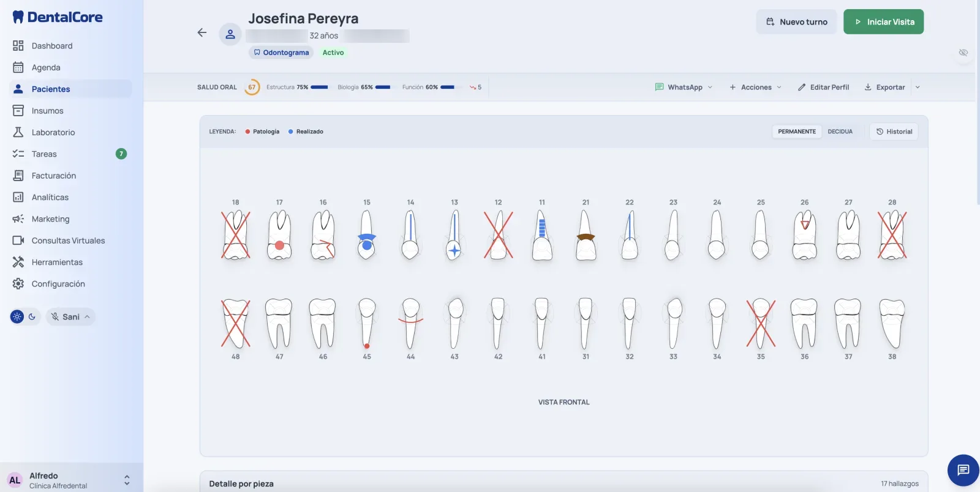Open Pacientes in the sidebar

tap(70, 89)
